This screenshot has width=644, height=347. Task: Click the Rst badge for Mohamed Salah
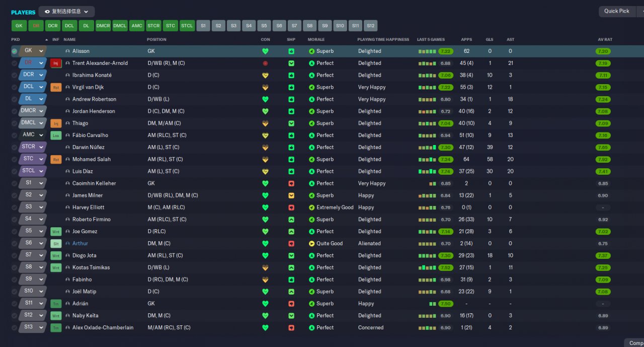[x=56, y=160]
